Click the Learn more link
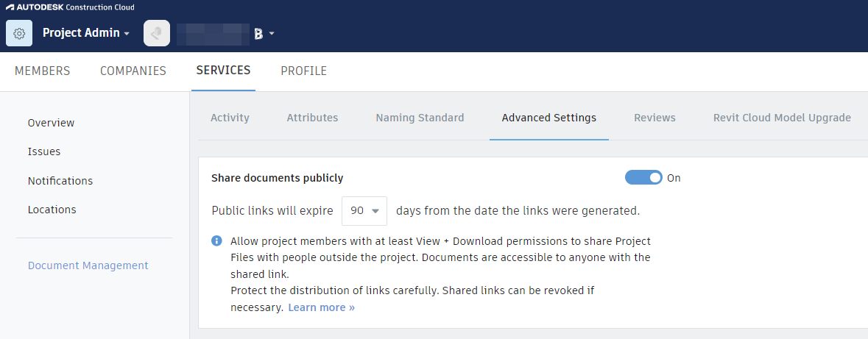Viewport: 868px width, 339px height. point(321,307)
